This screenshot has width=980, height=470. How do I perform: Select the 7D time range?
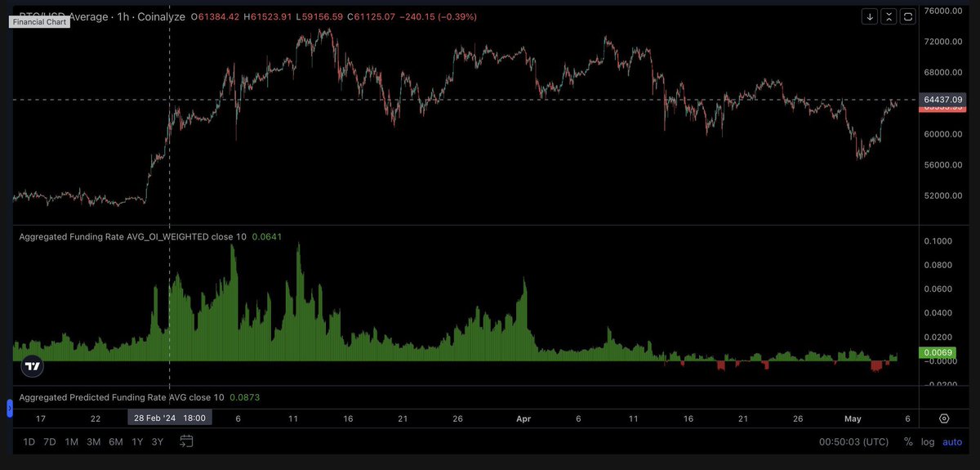click(x=50, y=442)
